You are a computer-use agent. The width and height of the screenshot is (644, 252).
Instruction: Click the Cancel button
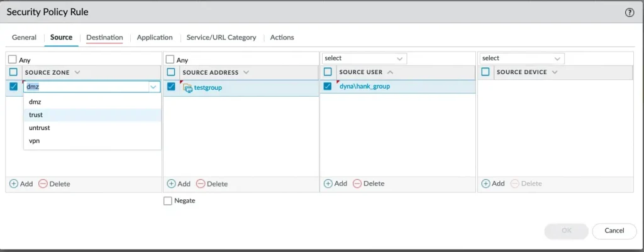614,231
